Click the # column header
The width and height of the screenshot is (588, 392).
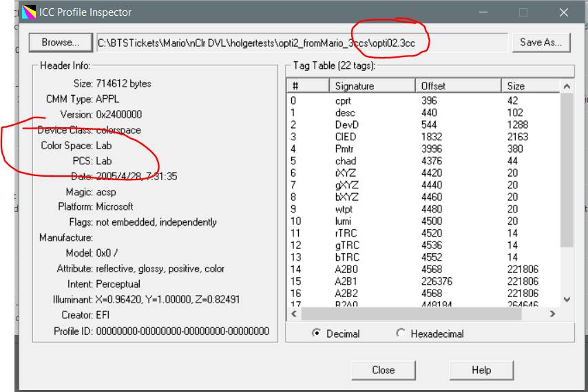[x=308, y=86]
